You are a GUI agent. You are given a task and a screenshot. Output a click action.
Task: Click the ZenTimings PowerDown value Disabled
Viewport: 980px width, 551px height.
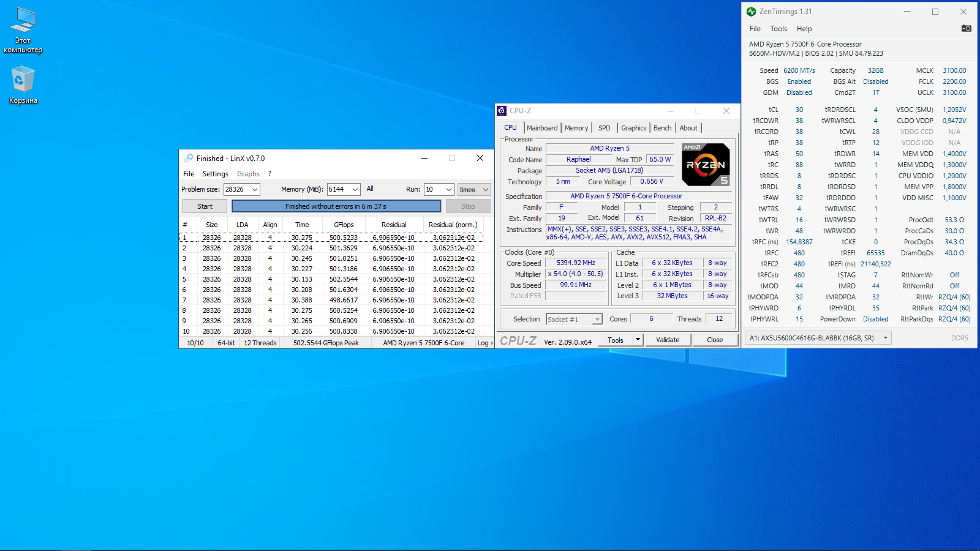(x=876, y=319)
